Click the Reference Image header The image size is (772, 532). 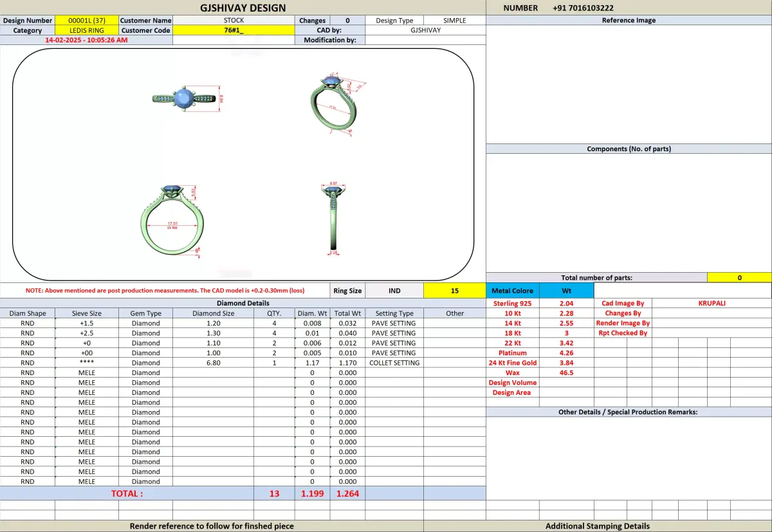click(x=629, y=21)
